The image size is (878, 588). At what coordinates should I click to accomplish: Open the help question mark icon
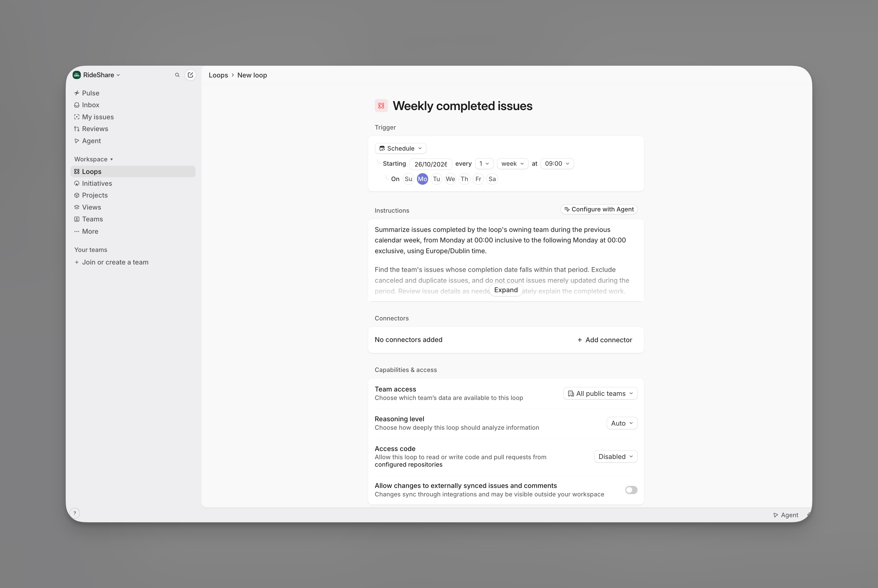click(75, 513)
